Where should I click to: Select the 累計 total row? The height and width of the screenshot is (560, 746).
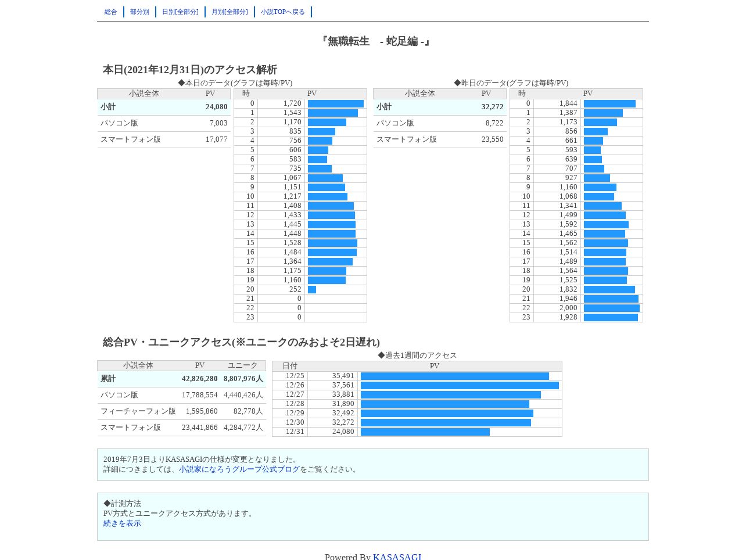pyautogui.click(x=181, y=379)
